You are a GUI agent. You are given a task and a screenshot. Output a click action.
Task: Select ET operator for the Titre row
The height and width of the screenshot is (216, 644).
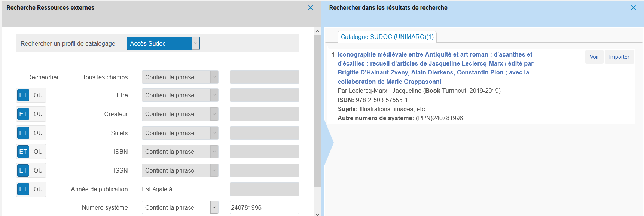(x=23, y=95)
